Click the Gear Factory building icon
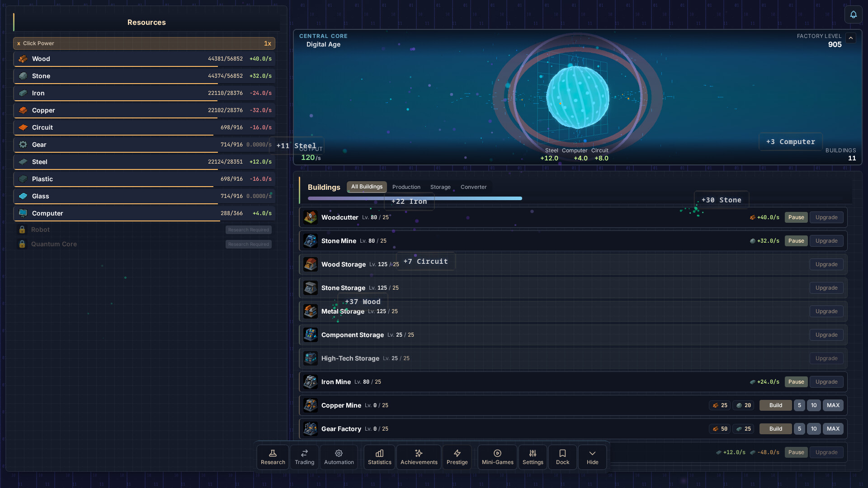868x488 pixels. tap(311, 429)
